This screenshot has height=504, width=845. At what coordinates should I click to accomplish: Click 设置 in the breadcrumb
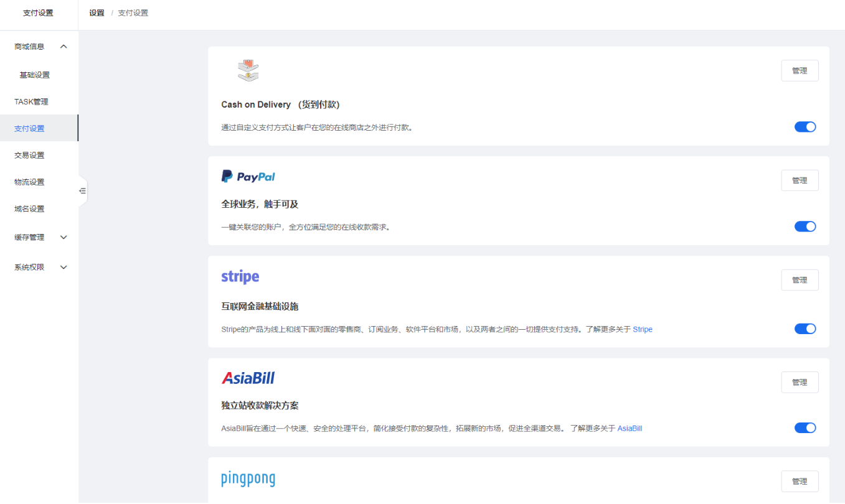tap(97, 12)
